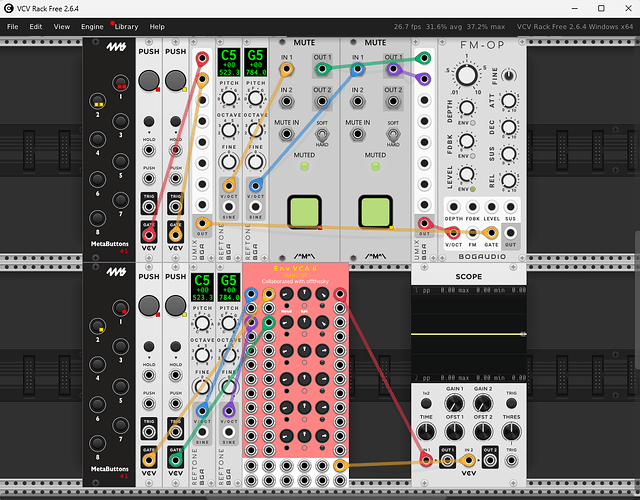This screenshot has width=640, height=500.
Task: Click the large ratio knob on FM-OP
Action: [x=465, y=77]
